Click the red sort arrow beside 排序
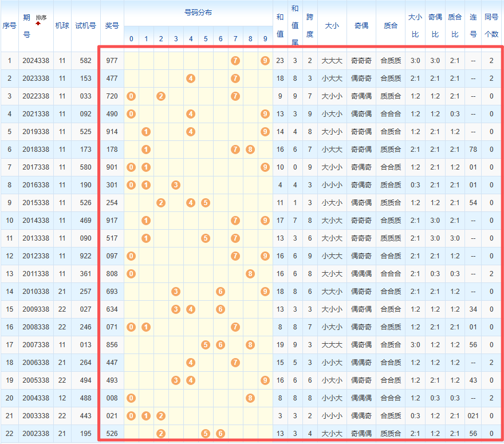504x444 pixels. pos(38,23)
